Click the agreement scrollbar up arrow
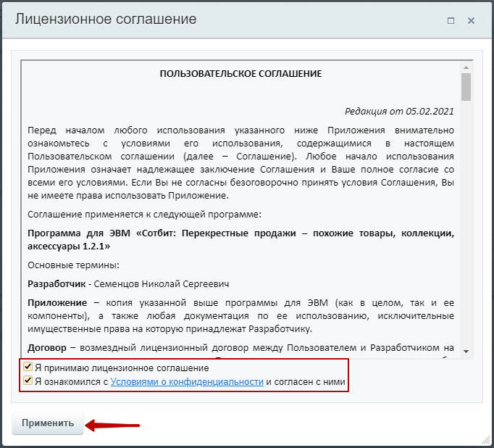Image resolution: width=494 pixels, height=448 pixels. click(x=466, y=67)
